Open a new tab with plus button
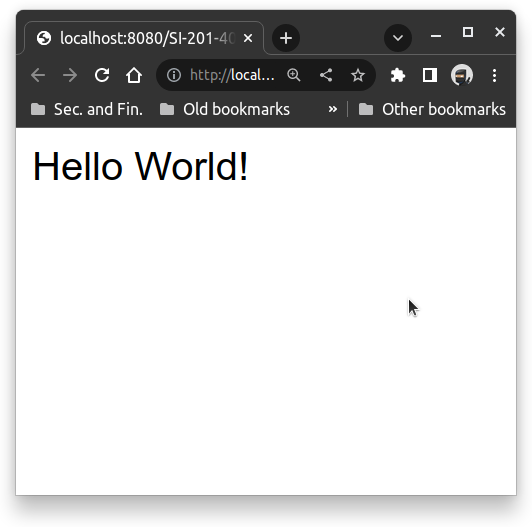The image size is (532, 527). point(286,38)
